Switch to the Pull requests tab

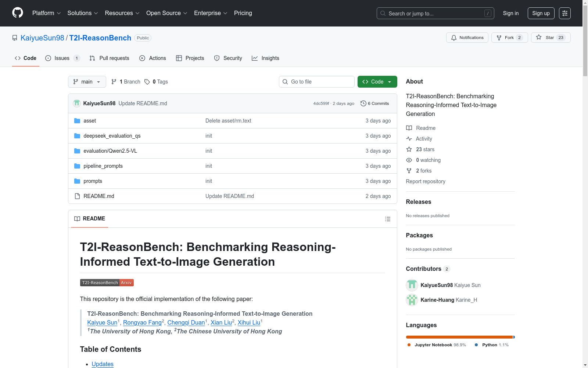110,58
